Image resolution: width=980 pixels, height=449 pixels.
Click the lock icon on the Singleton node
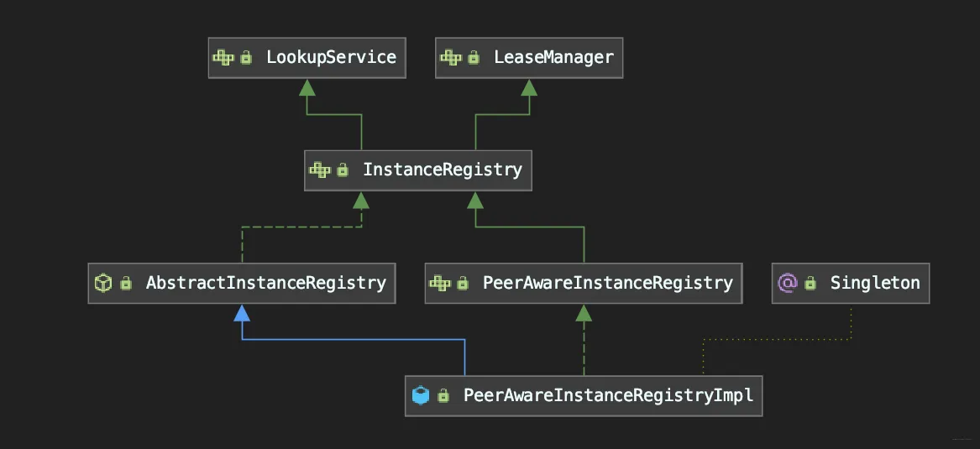pos(810,284)
